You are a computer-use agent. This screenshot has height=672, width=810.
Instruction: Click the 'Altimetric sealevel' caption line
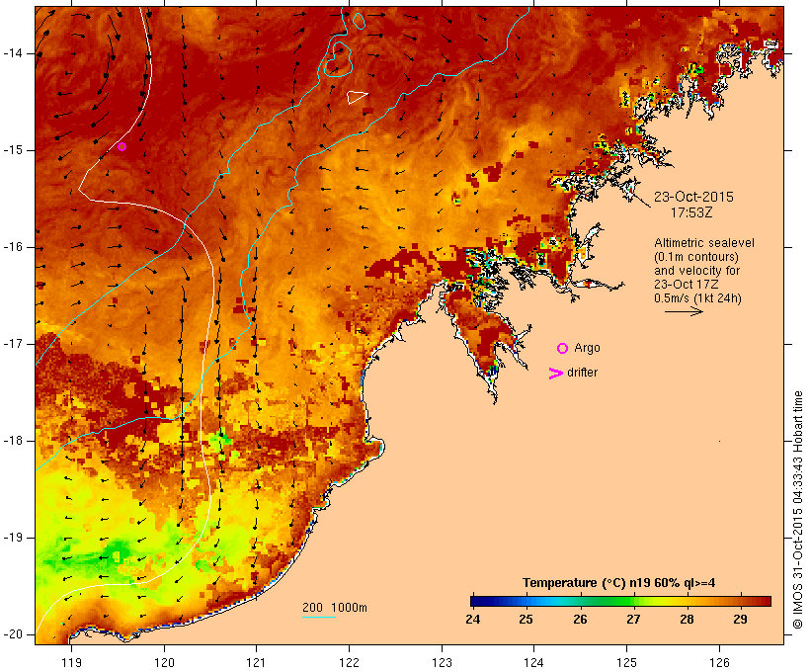pyautogui.click(x=704, y=243)
